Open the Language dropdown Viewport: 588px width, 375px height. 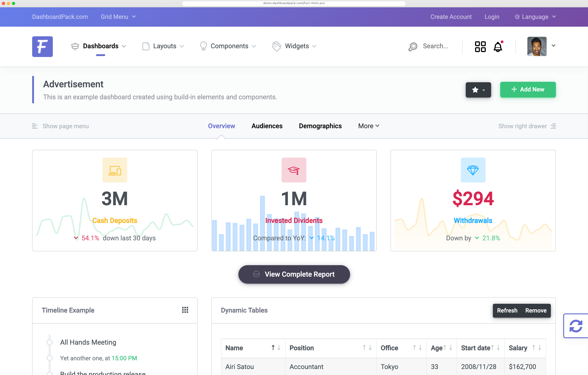[535, 17]
